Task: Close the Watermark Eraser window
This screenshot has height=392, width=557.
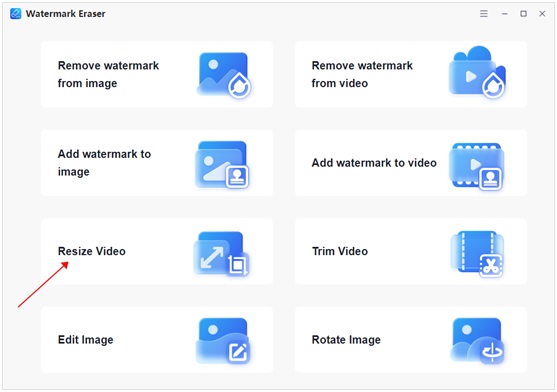Action: tap(542, 13)
